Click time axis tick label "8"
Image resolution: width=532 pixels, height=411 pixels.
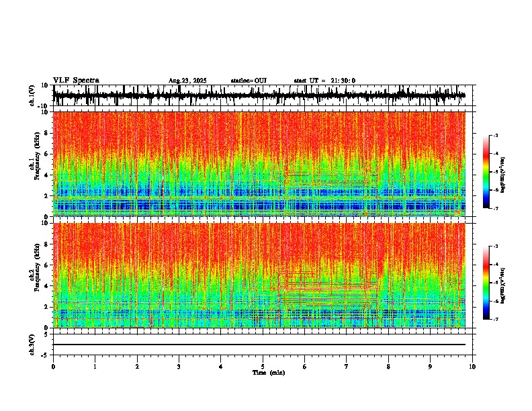388,367
